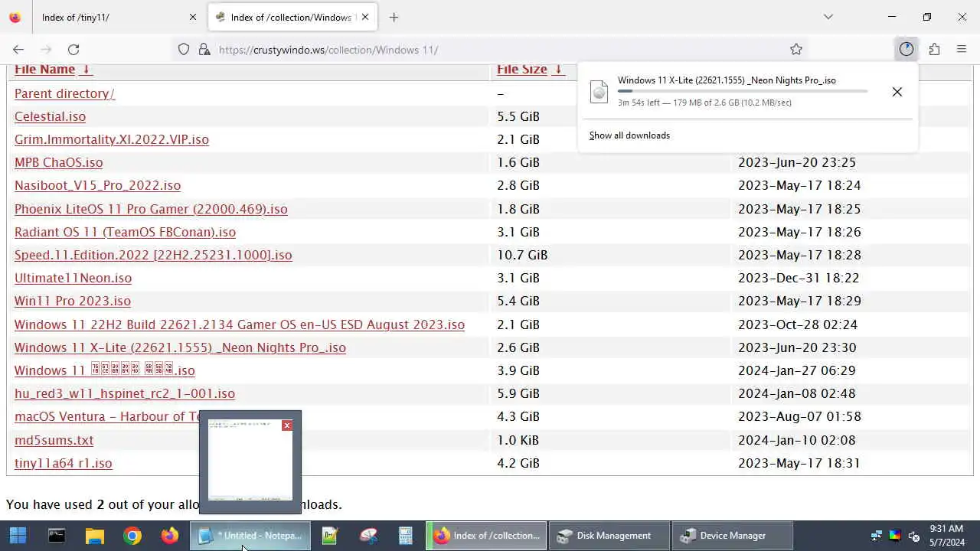Open the macOS Ventura file link
Screen dimensions: 980x551
106,416
